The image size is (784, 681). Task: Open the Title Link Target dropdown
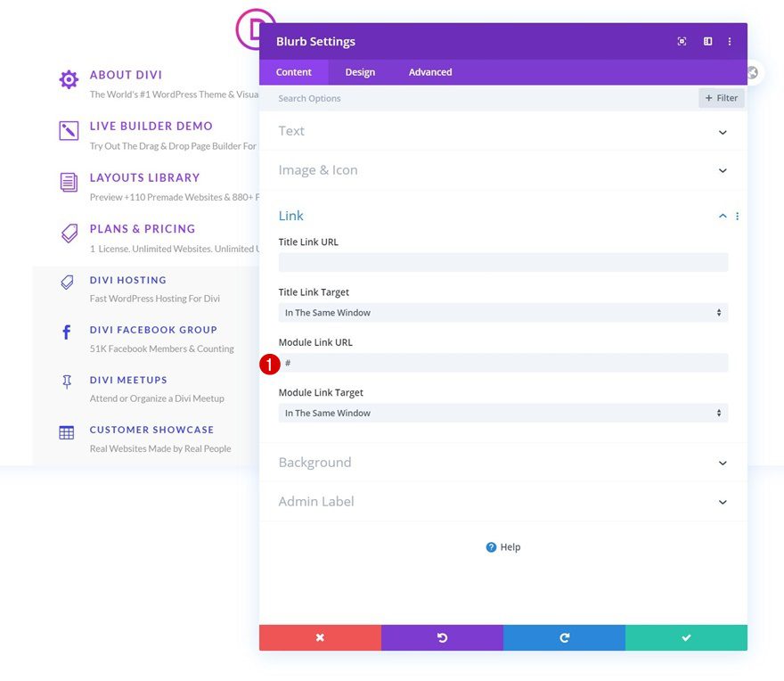tap(502, 313)
